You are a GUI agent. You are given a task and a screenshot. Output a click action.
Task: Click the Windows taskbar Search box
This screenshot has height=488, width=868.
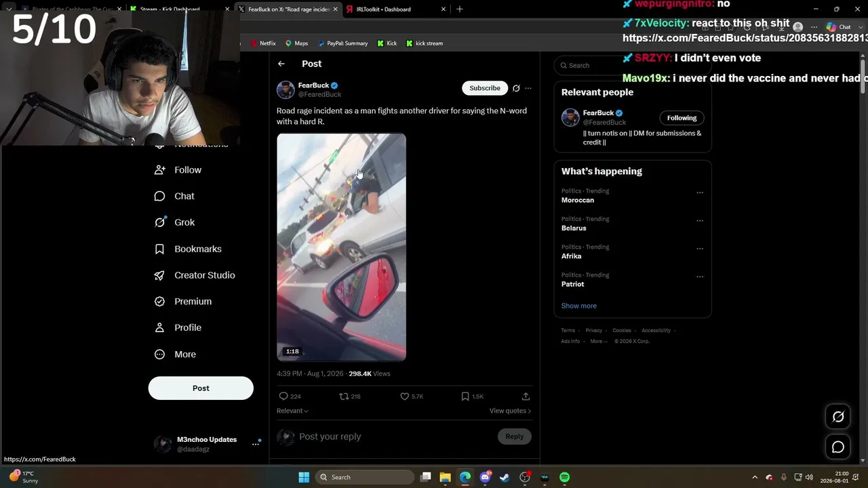pyautogui.click(x=365, y=477)
